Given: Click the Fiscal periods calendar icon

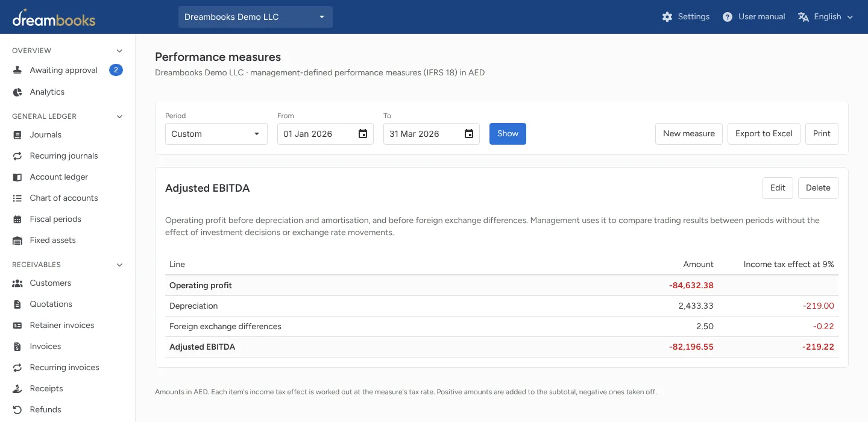Looking at the screenshot, I should [x=17, y=219].
